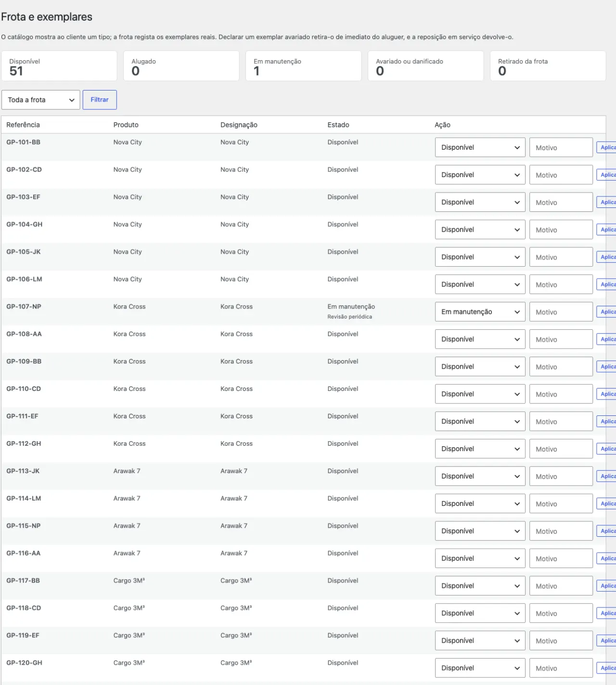
Task: Click Kora Cross product in GP-108-AA row
Action: (129, 334)
